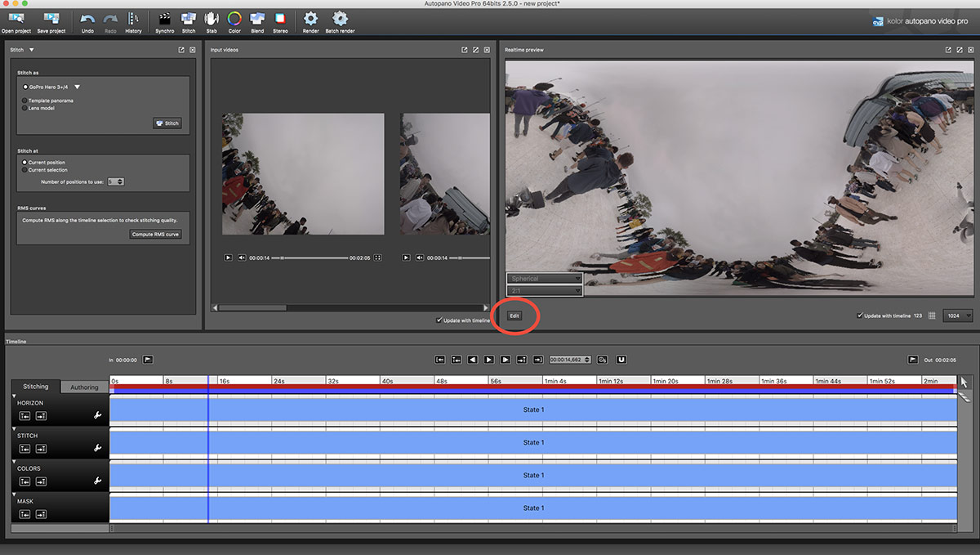980x555 pixels.
Task: Open the Stab stabilization tool
Action: pyautogui.click(x=212, y=20)
